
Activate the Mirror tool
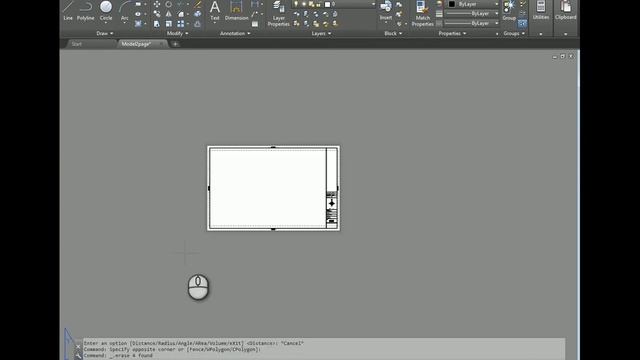pyautogui.click(x=169, y=14)
